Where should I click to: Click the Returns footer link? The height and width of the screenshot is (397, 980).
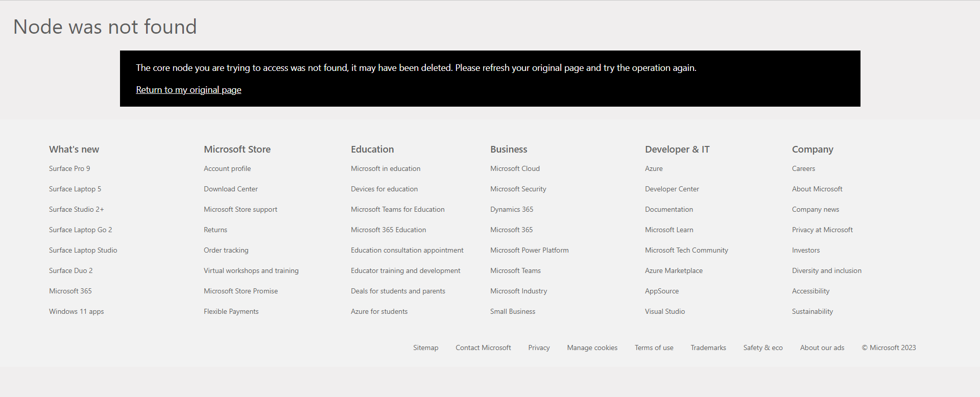[x=216, y=230]
